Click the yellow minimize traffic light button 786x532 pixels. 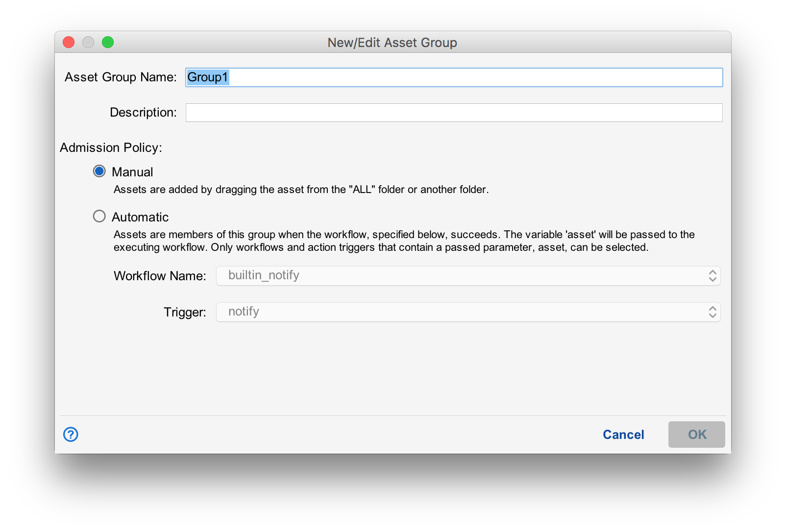[x=88, y=42]
